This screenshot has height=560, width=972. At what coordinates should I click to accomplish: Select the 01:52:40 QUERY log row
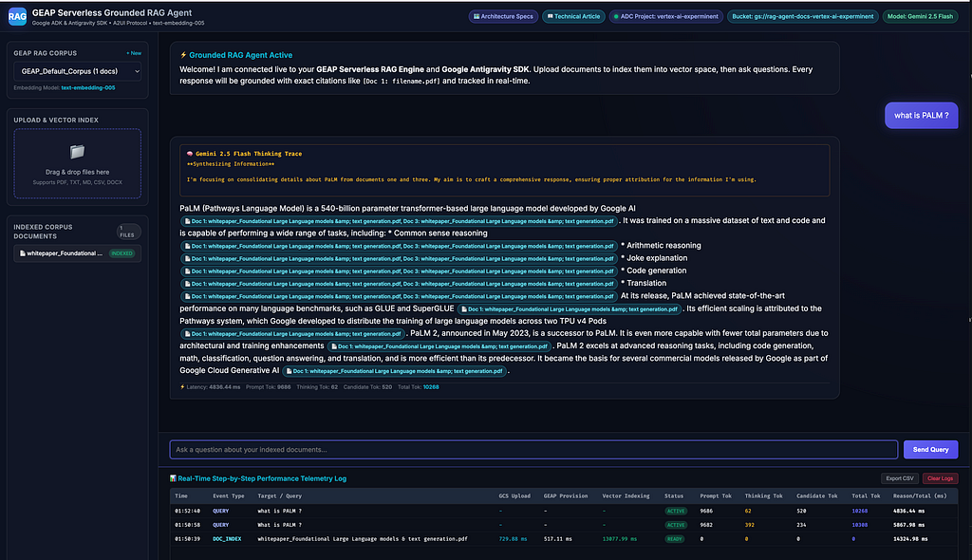pos(564,511)
